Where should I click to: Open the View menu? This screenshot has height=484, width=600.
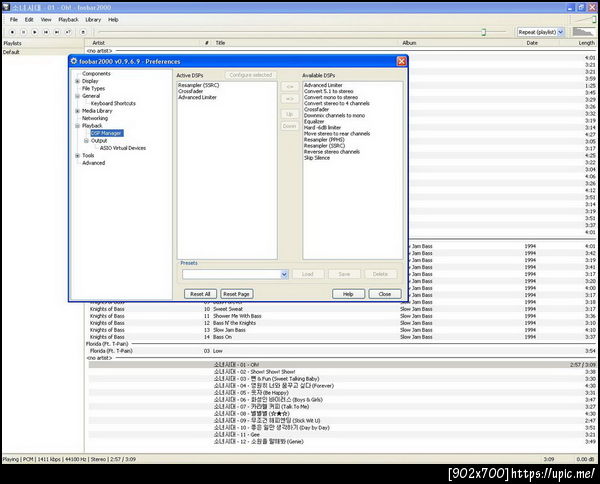coord(46,20)
